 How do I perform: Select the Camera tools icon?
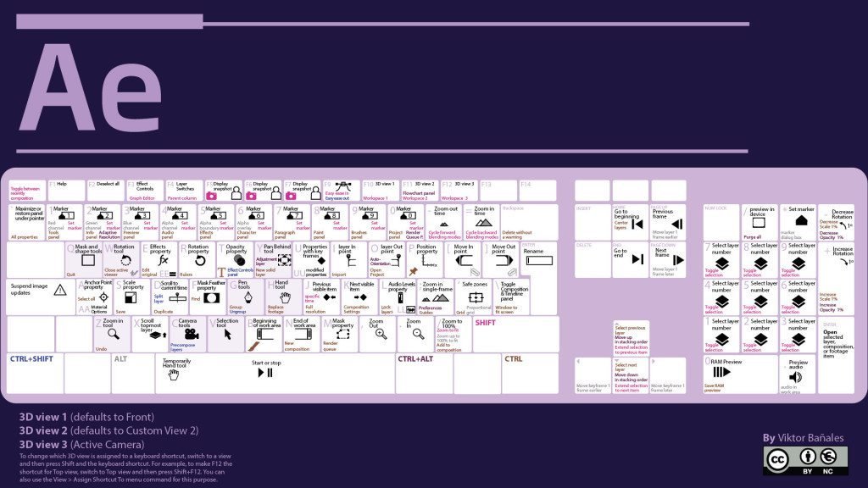192,335
